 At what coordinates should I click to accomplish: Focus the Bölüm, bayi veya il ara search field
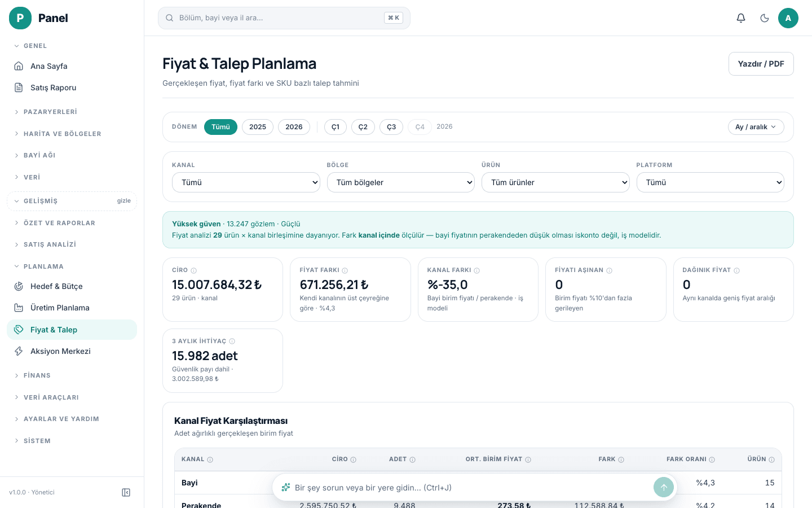tap(284, 18)
